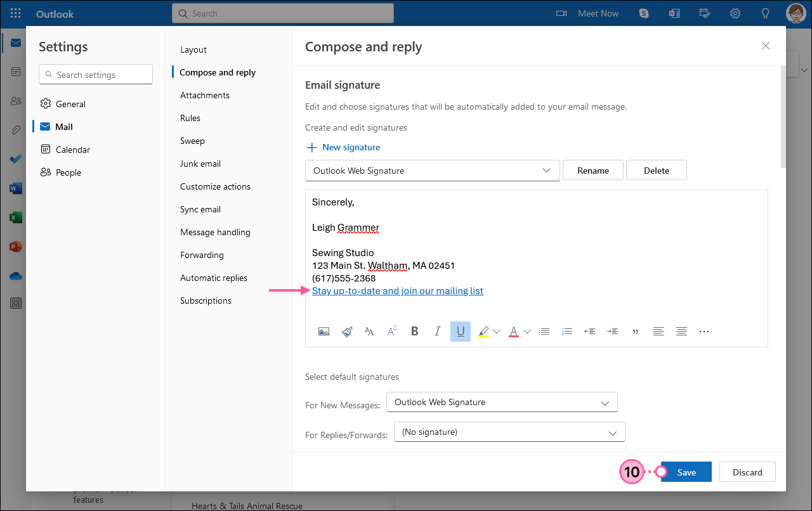Open Attachments settings
The width and height of the screenshot is (812, 511).
[x=205, y=95]
